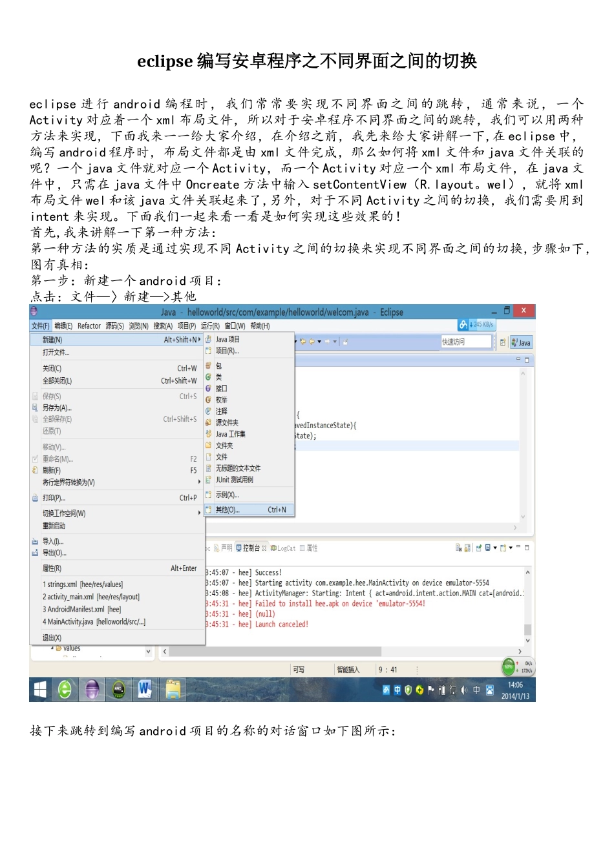The width and height of the screenshot is (614, 868).
Task: Click the 可写 status bar entry
Action: 299,670
